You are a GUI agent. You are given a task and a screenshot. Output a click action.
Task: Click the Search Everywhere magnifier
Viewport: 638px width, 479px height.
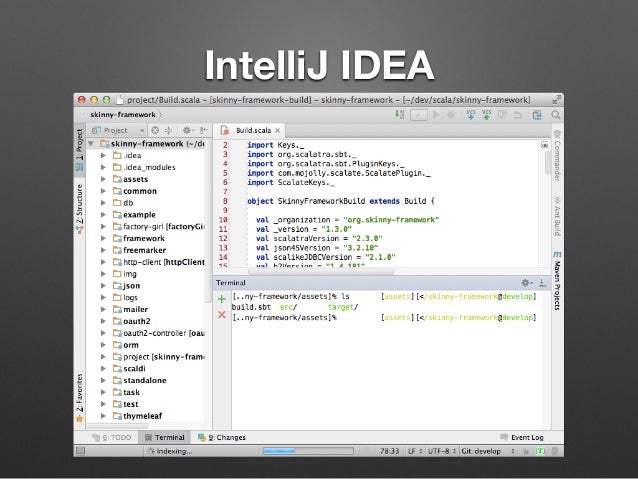tap(555, 115)
